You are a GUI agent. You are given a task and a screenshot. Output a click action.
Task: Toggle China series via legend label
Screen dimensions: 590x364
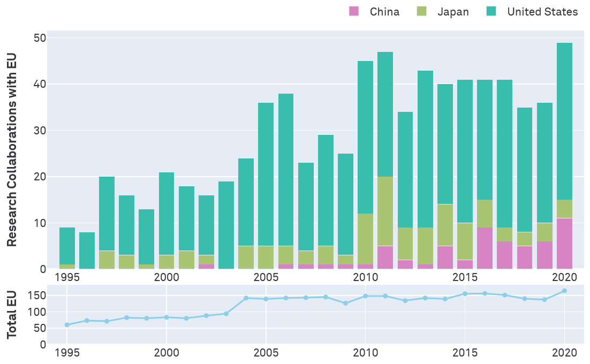[x=384, y=12]
